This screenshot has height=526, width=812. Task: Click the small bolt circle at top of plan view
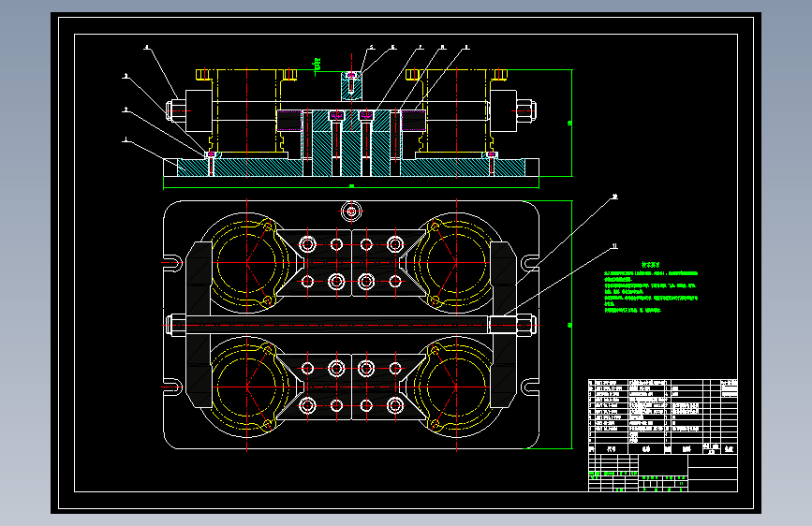[x=351, y=212]
